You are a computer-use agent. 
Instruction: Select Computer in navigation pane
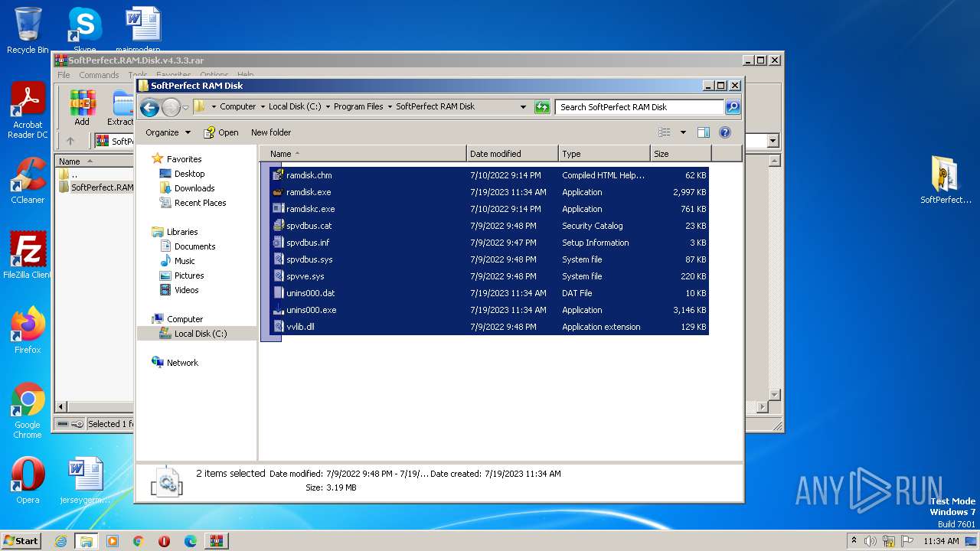click(x=177, y=319)
